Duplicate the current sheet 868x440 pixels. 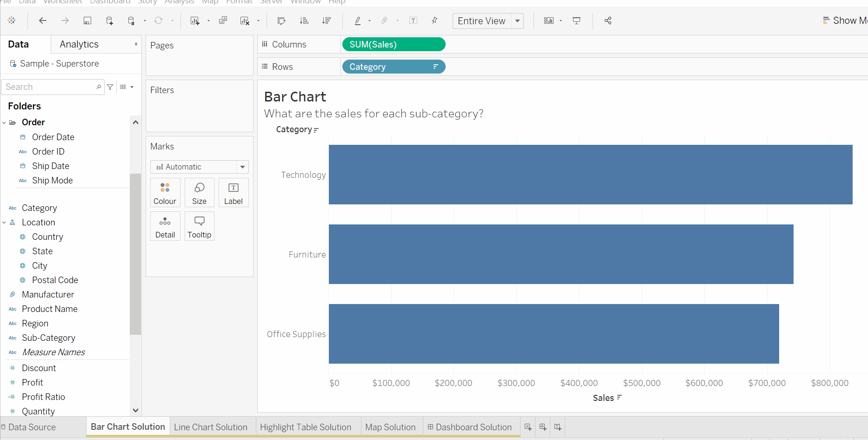(x=223, y=20)
